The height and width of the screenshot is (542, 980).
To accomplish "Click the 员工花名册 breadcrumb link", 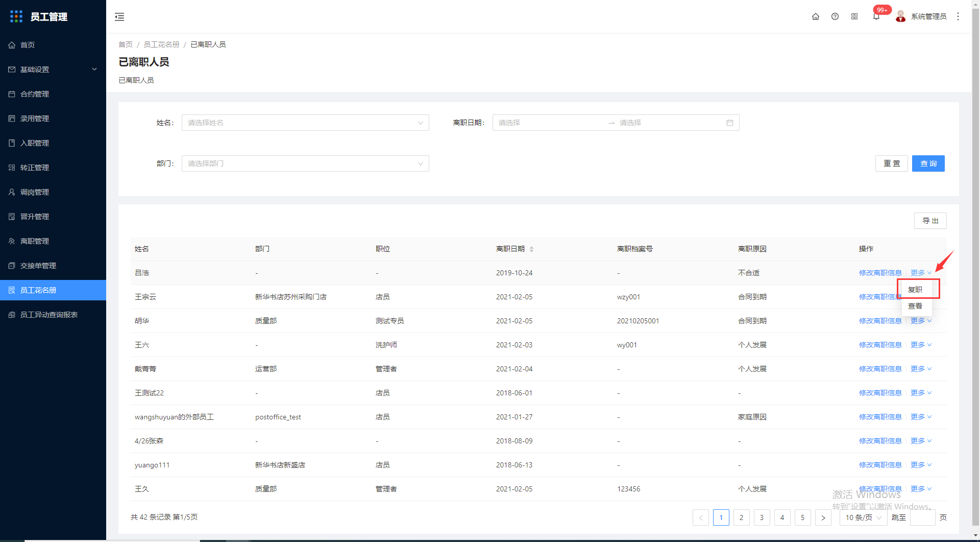I will [161, 44].
